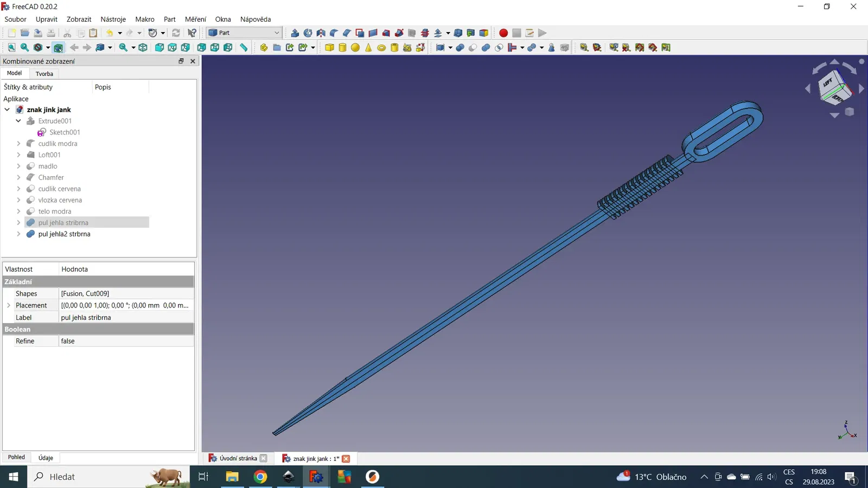Click the Label value field
868x488 pixels.
click(126, 318)
